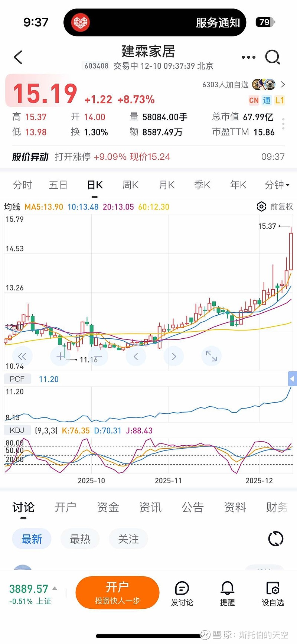Filter discussions by 最新
The image size is (297, 644).
point(32,539)
